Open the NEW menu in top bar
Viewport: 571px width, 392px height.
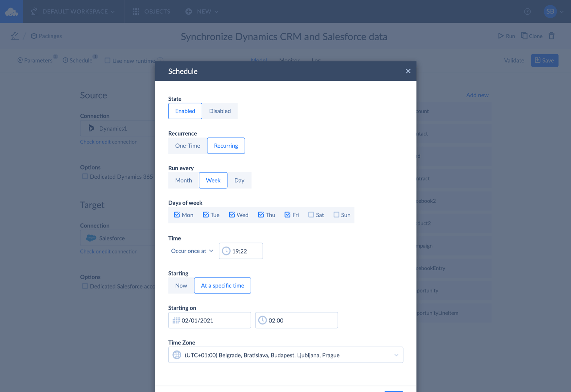(x=201, y=11)
